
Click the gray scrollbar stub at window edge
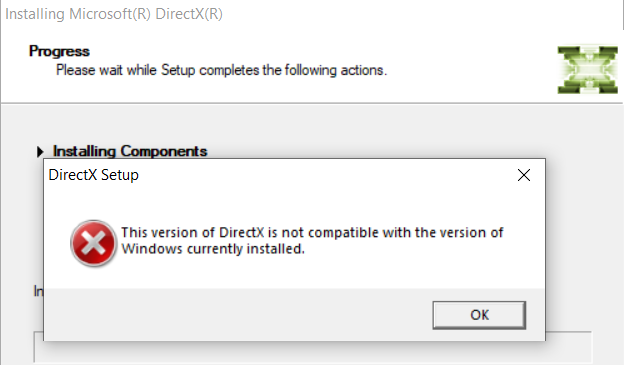pyautogui.click(x=623, y=15)
